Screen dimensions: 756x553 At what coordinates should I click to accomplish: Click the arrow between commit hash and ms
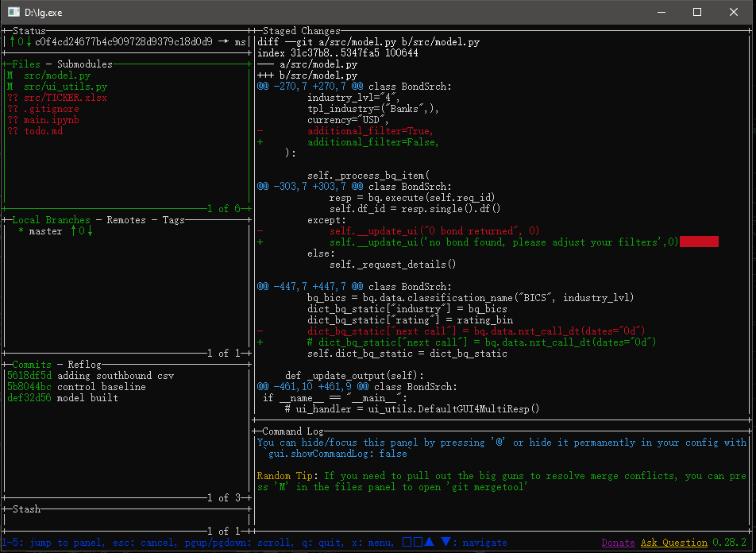point(225,42)
